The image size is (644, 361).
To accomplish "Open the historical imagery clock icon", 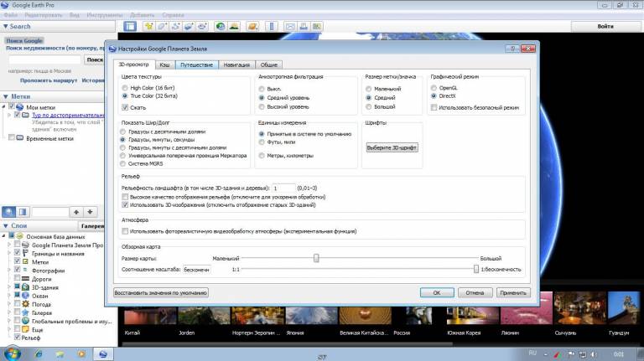I will click(221, 26).
